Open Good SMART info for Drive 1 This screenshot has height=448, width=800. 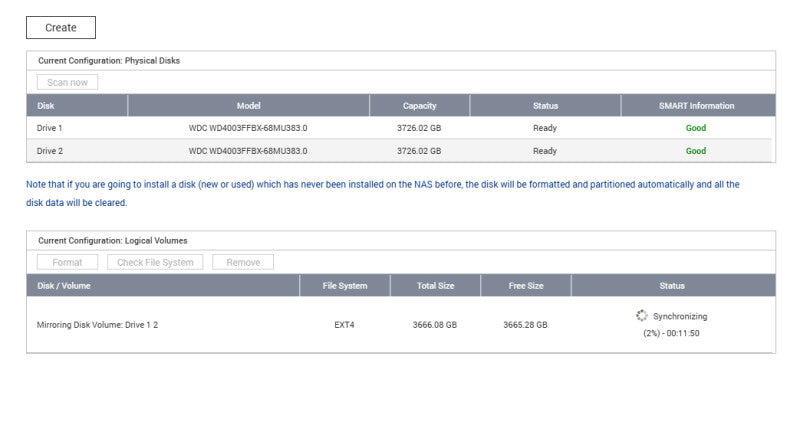(695, 128)
